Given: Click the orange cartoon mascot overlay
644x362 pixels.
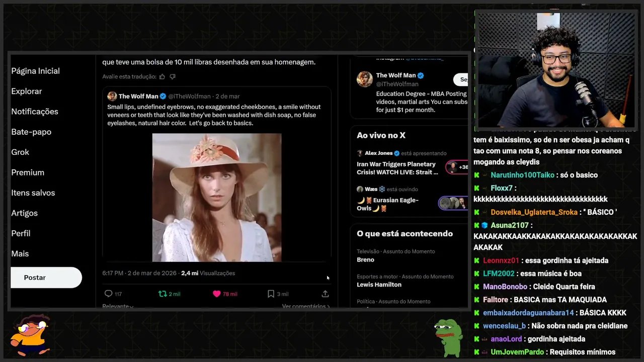Looking at the screenshot, I should coord(30,335).
